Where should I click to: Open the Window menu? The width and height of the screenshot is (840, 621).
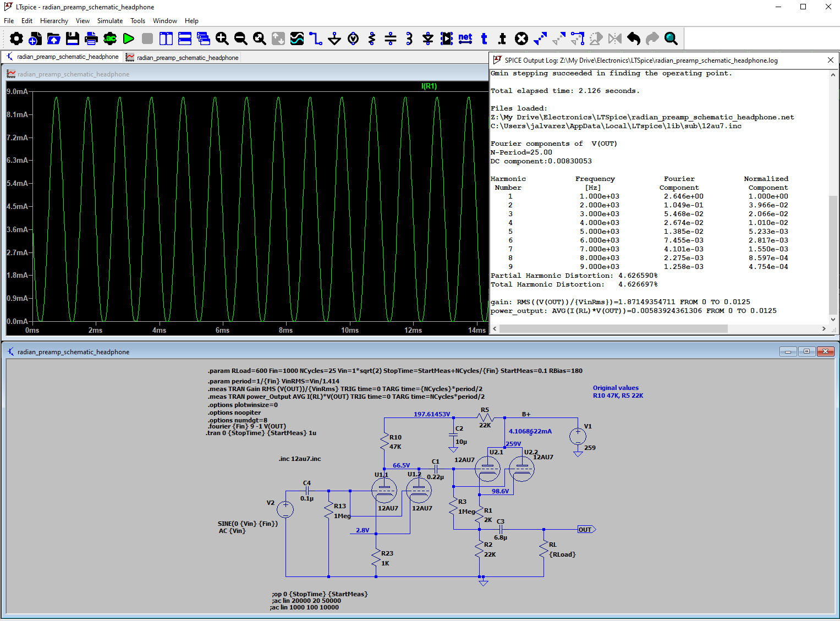(x=165, y=21)
